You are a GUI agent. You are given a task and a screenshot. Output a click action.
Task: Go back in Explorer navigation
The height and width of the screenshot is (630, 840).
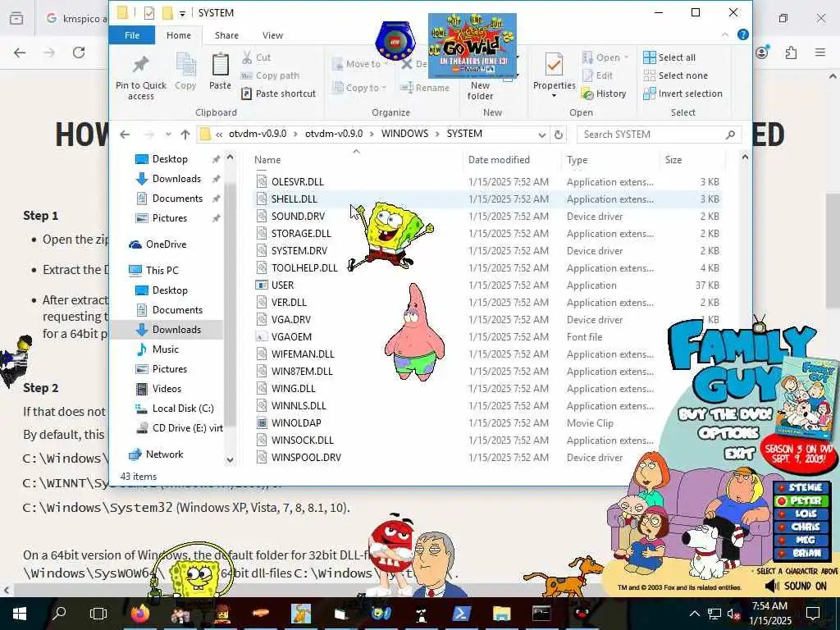click(125, 135)
